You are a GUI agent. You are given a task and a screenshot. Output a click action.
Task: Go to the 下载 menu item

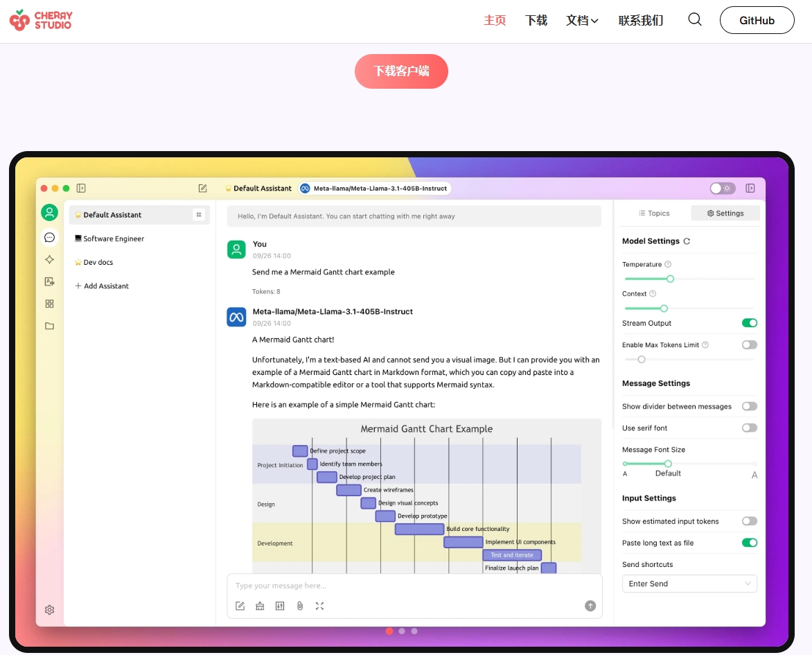point(536,21)
